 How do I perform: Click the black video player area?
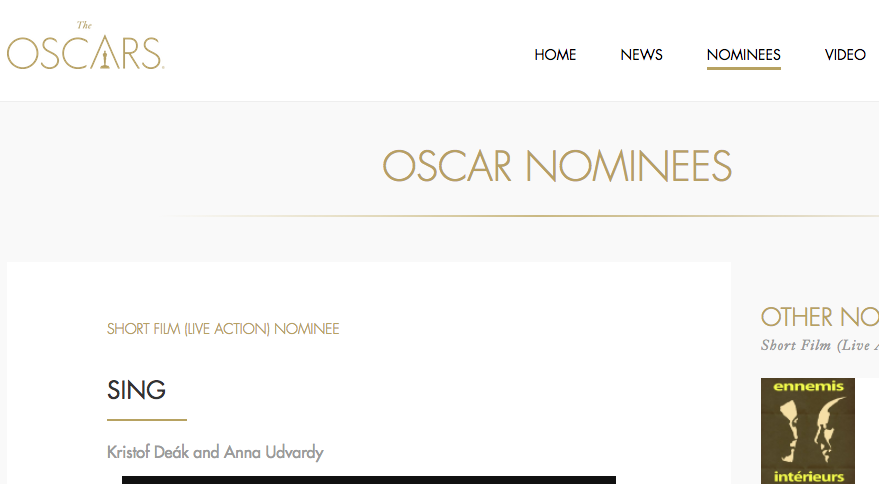click(x=368, y=480)
